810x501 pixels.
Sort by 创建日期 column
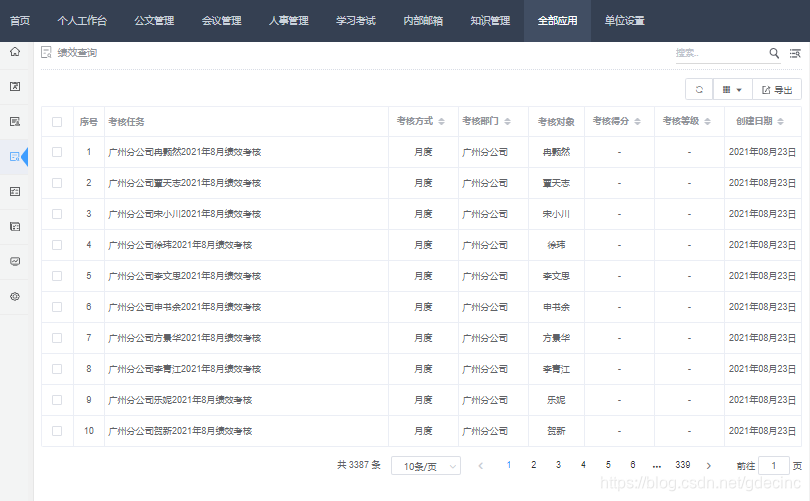[781, 121]
